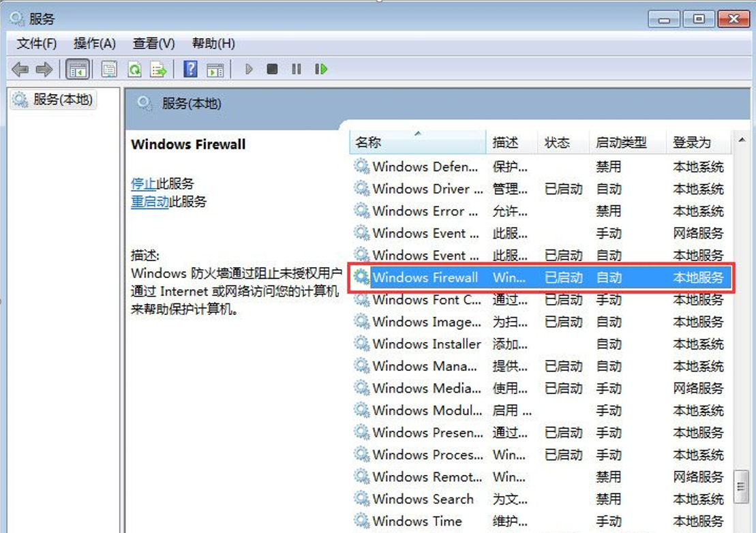Viewport: 756px width, 533px height.
Task: Open Help using the blue question-mark icon
Action: coord(190,69)
